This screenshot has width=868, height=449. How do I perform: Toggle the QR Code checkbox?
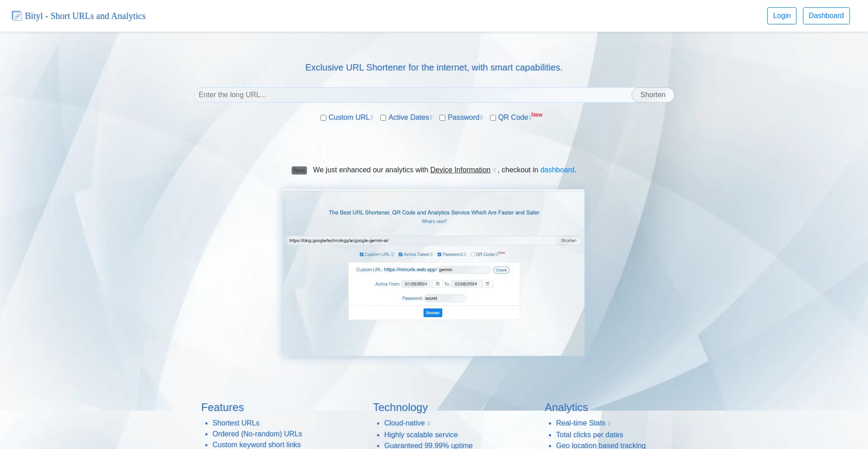[493, 118]
